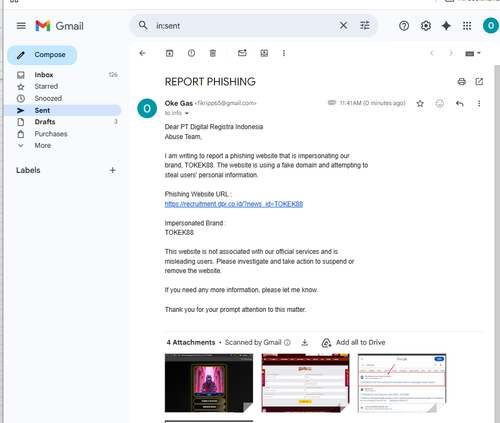Go to the older message arrow
The height and width of the screenshot is (423, 500).
click(451, 53)
